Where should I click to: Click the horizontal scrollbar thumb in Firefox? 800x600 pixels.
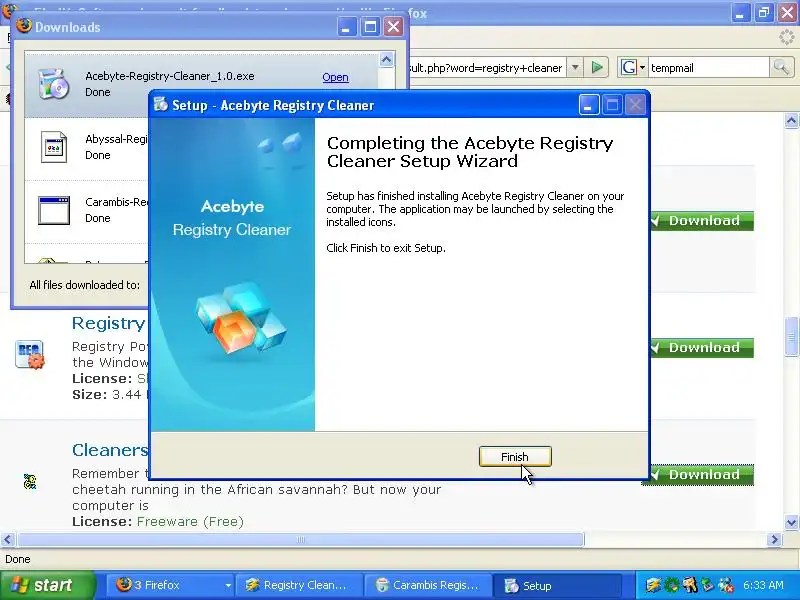(300, 539)
